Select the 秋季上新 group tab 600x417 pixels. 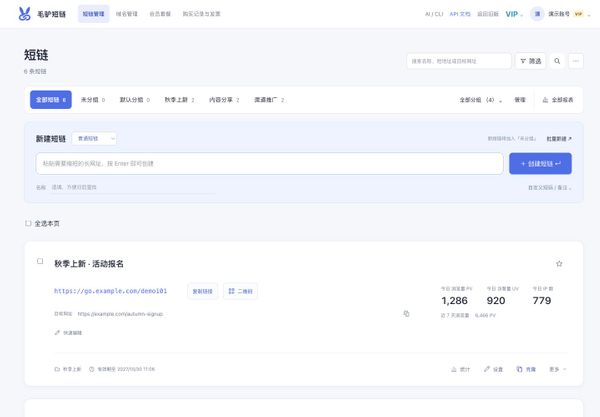point(179,99)
